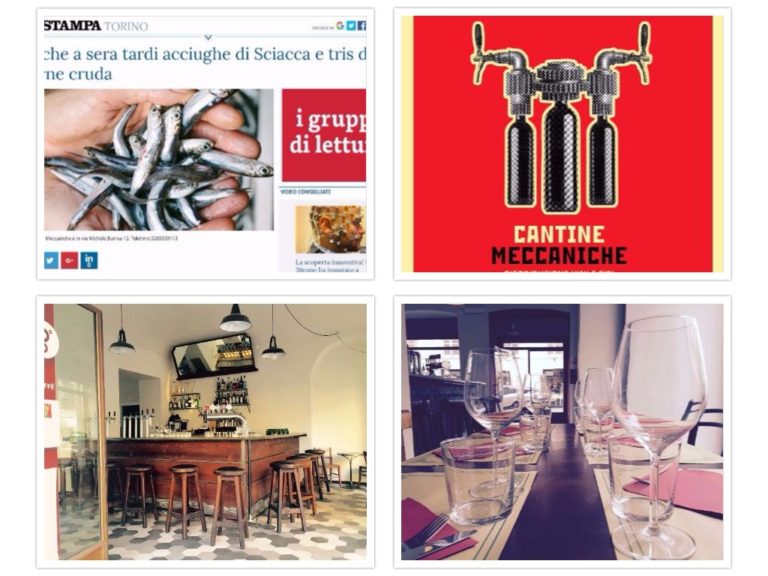768x576 pixels.
Task: Share the article via the red Google+ button
Action: point(70,261)
